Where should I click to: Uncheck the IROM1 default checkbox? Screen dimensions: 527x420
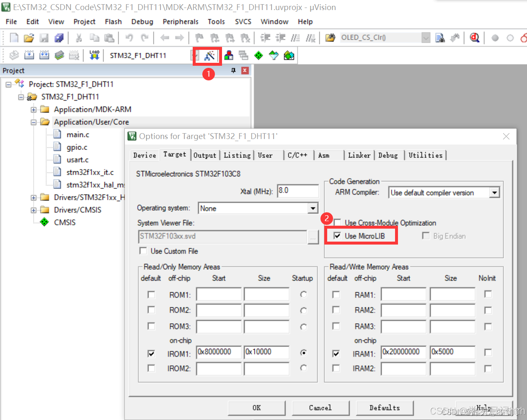(151, 353)
